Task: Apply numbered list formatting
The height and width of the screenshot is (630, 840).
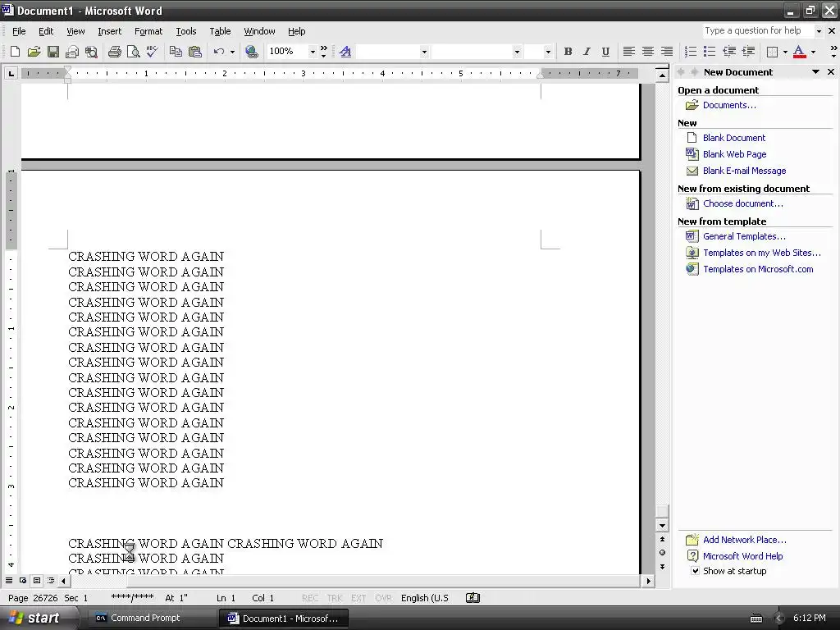Action: click(x=691, y=52)
